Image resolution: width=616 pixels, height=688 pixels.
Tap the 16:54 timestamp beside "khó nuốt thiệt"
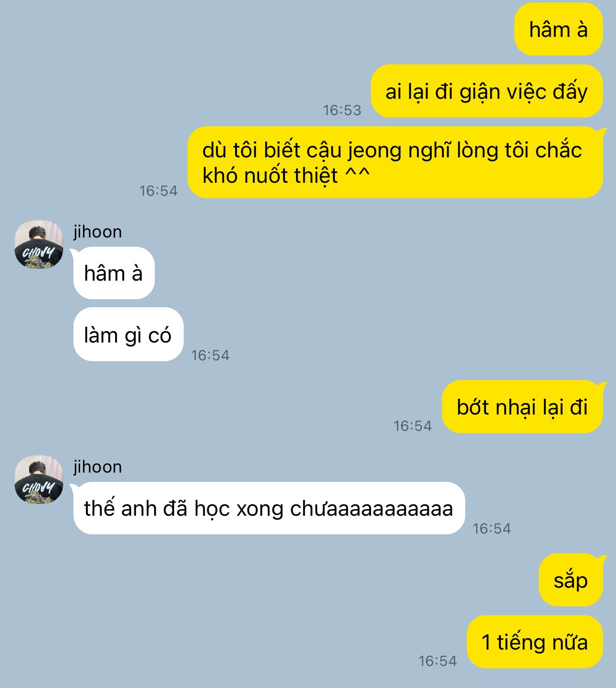click(x=158, y=191)
